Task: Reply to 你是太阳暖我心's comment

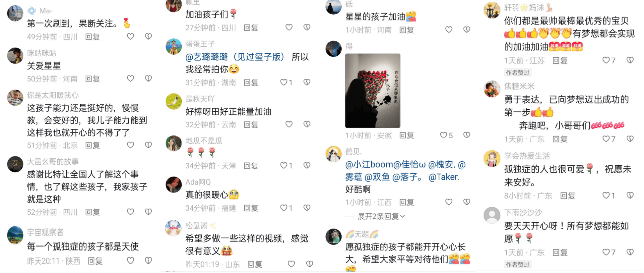Action: click(93, 145)
